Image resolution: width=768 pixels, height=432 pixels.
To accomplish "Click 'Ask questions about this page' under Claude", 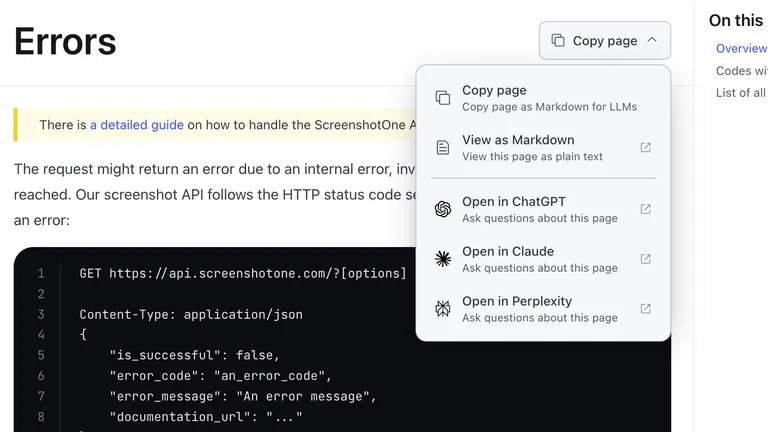I will coord(540,268).
